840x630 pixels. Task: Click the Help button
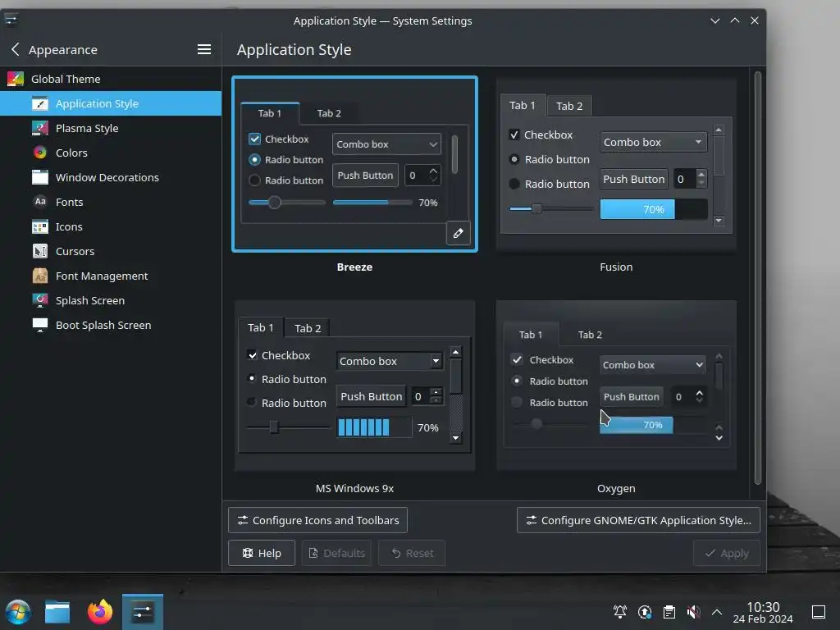coord(262,553)
